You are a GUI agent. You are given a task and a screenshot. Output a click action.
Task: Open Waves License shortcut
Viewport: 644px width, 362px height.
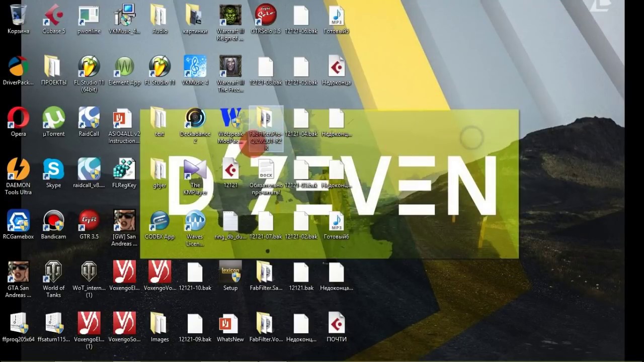[195, 228]
